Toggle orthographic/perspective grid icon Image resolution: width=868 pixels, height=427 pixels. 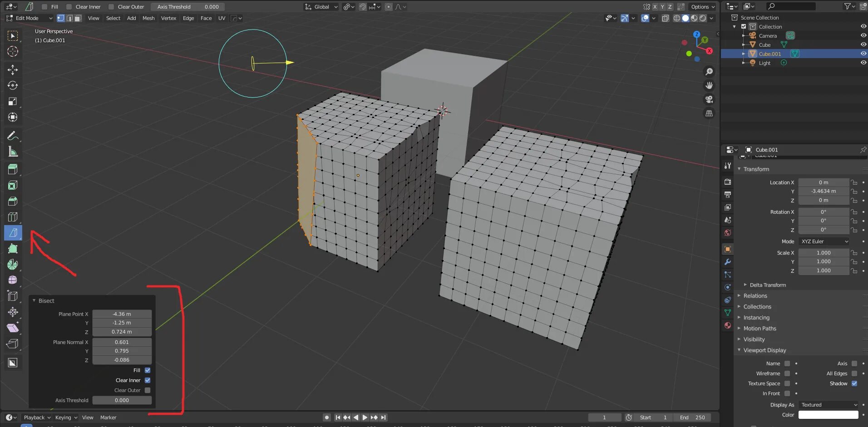click(x=709, y=113)
